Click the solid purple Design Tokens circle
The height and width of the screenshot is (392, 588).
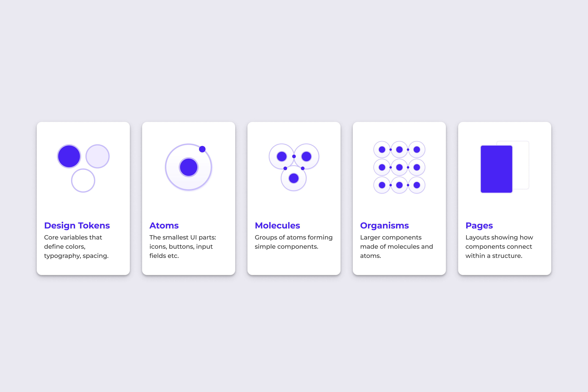(x=69, y=156)
